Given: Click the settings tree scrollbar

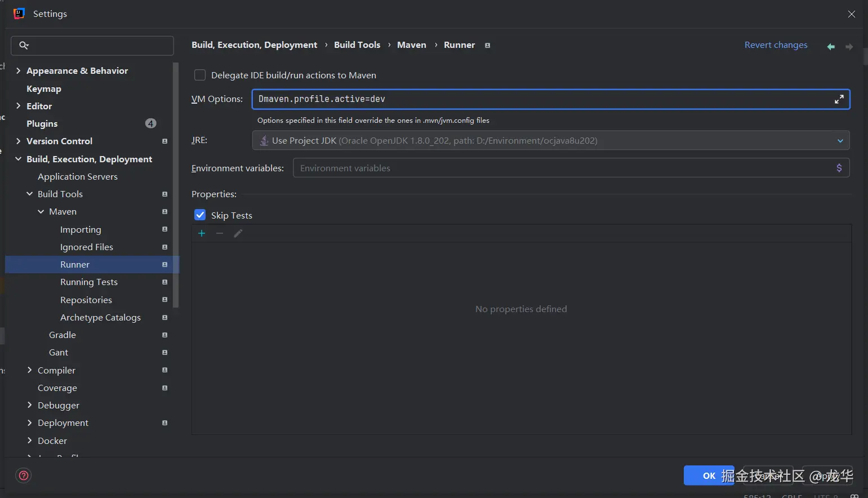Looking at the screenshot, I should pos(176,185).
